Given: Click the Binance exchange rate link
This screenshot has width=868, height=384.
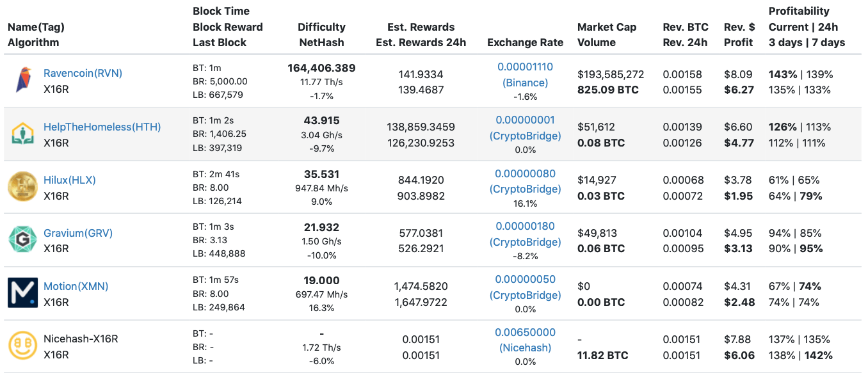Looking at the screenshot, I should click(525, 83).
